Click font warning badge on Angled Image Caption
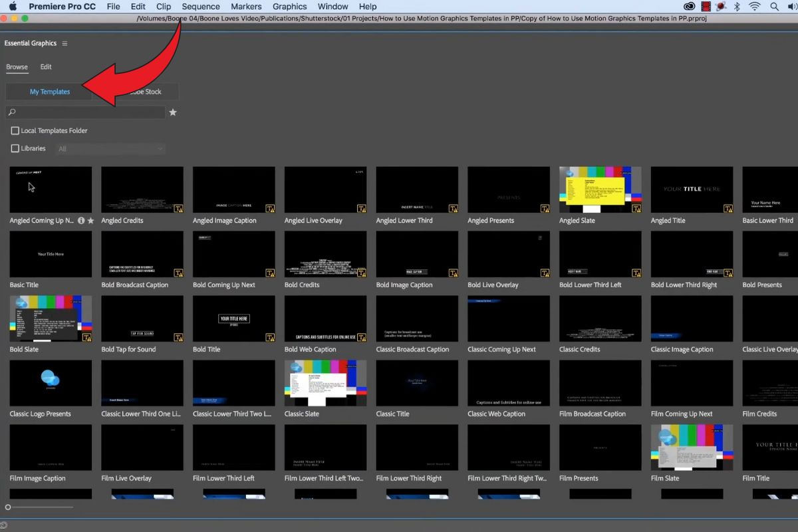798x532 pixels. [270, 208]
